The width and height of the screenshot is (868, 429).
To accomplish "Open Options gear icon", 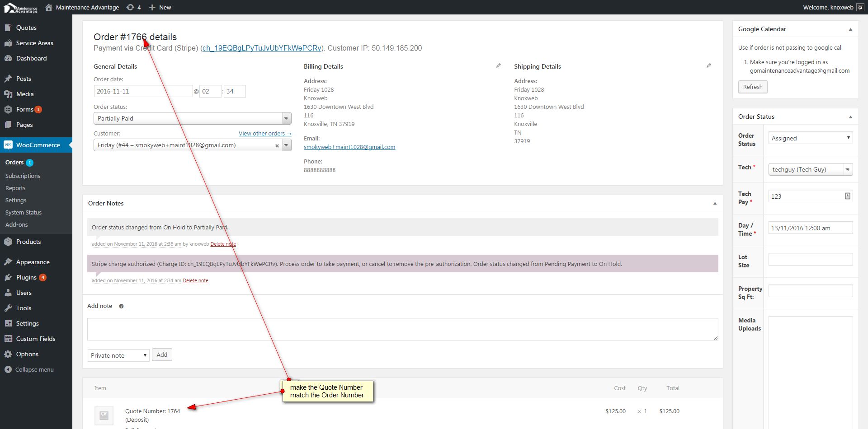I will [x=8, y=354].
